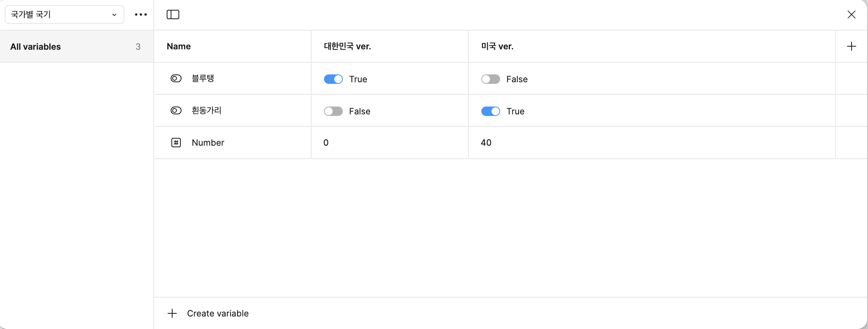The image size is (868, 329).
Task: Click the boolean icon beside 블루탱
Action: coord(176,78)
